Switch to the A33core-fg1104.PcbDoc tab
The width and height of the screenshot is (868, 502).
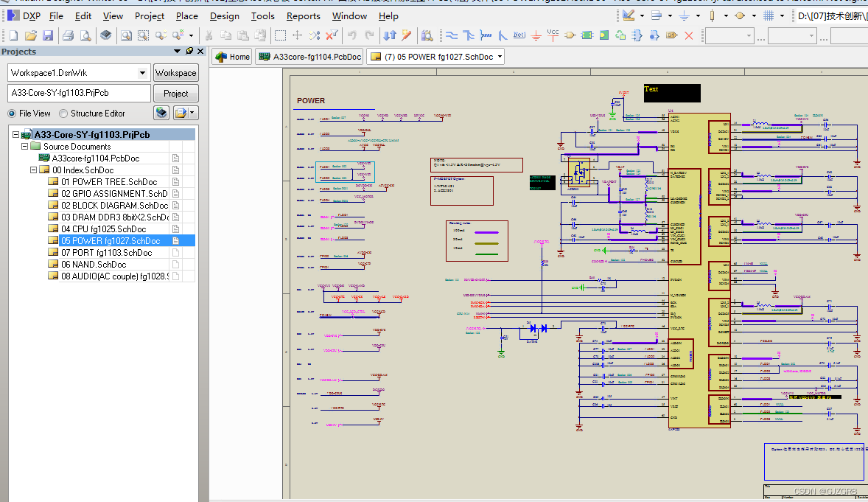[310, 57]
